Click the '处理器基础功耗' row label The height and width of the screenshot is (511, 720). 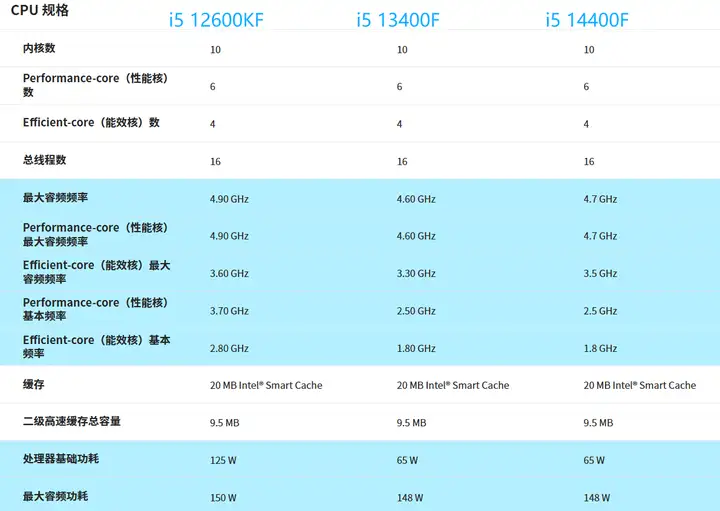pyautogui.click(x=61, y=459)
